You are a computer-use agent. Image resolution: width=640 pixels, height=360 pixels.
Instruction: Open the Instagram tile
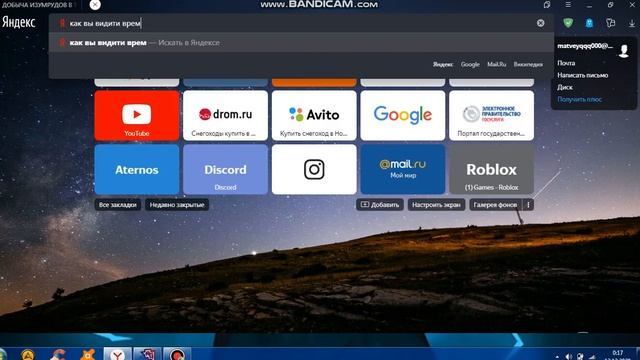tap(314, 169)
